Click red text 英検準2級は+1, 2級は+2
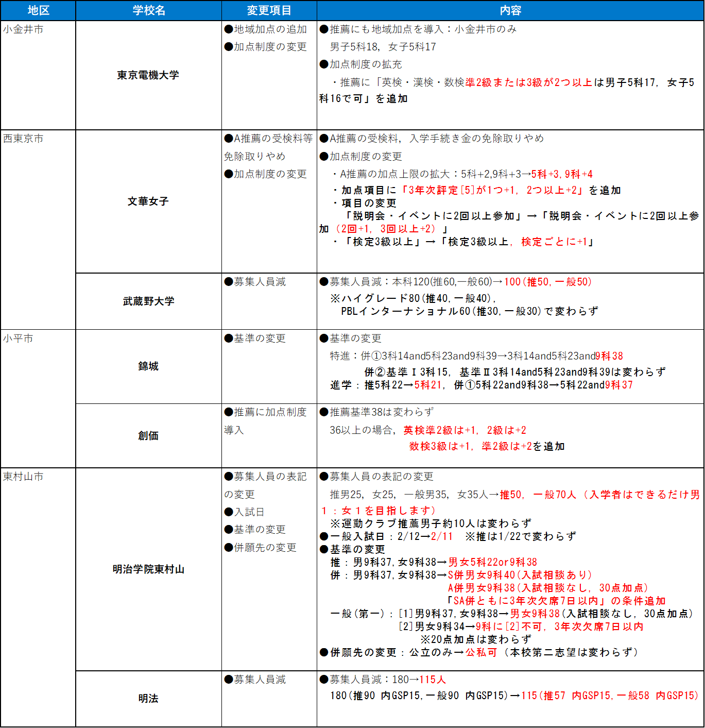The width and height of the screenshot is (705, 728). 465,430
